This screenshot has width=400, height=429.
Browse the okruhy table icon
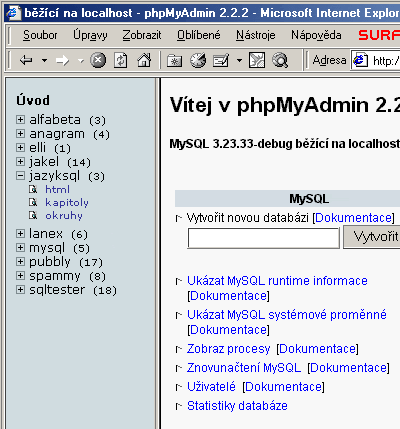(33, 215)
